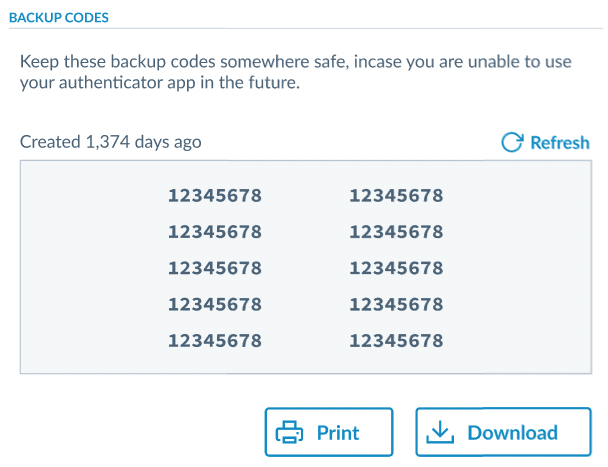
Task: Select first backup code in left column
Action: 215,196
